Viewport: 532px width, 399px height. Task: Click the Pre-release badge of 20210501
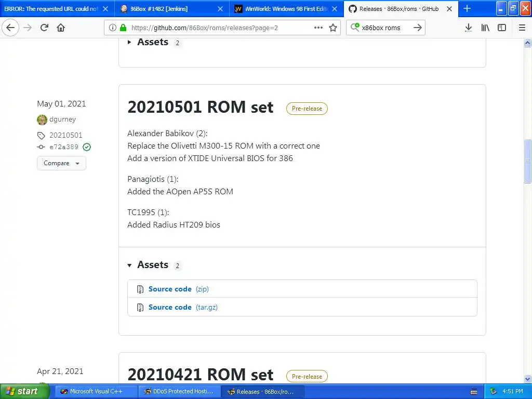[x=307, y=109]
